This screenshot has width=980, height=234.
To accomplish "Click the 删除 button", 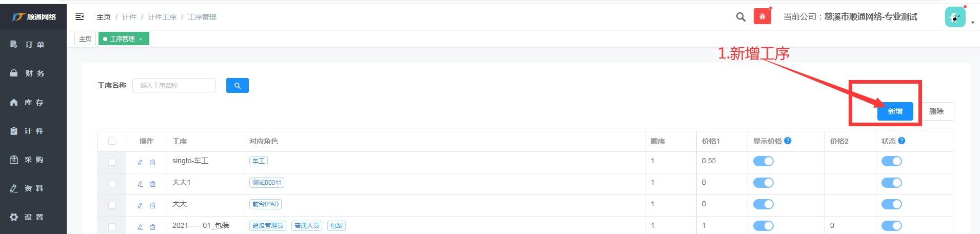I will 936,111.
